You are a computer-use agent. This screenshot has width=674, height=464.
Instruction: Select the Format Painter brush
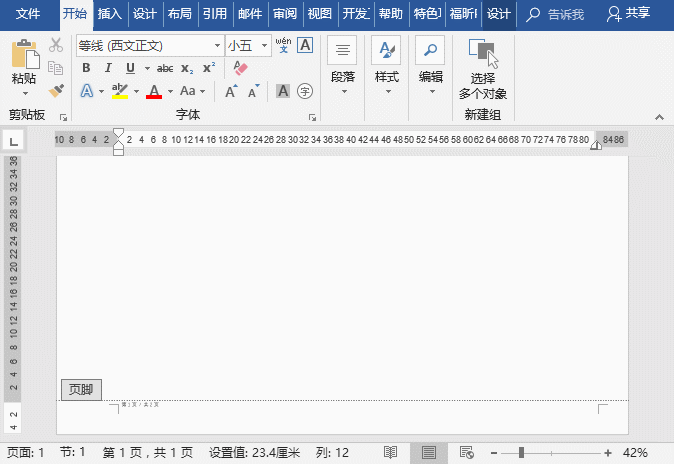point(56,90)
